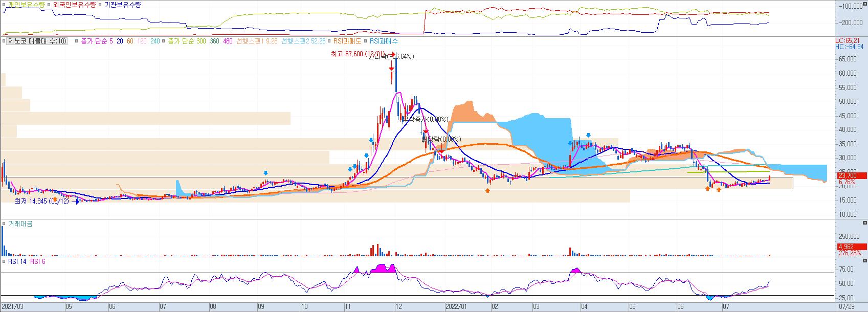Select the 120-day moving average legend value

[x=142, y=41]
